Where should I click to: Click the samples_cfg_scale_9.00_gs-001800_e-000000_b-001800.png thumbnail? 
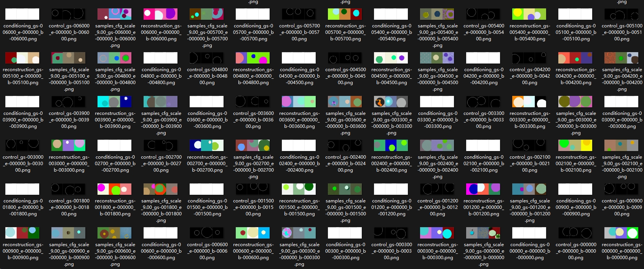coord(161,189)
